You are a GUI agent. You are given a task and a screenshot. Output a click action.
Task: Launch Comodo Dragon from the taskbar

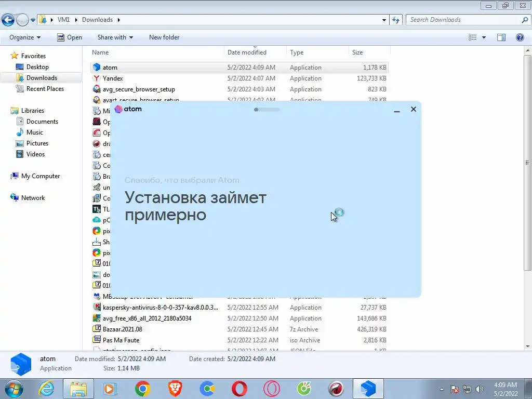point(336,389)
